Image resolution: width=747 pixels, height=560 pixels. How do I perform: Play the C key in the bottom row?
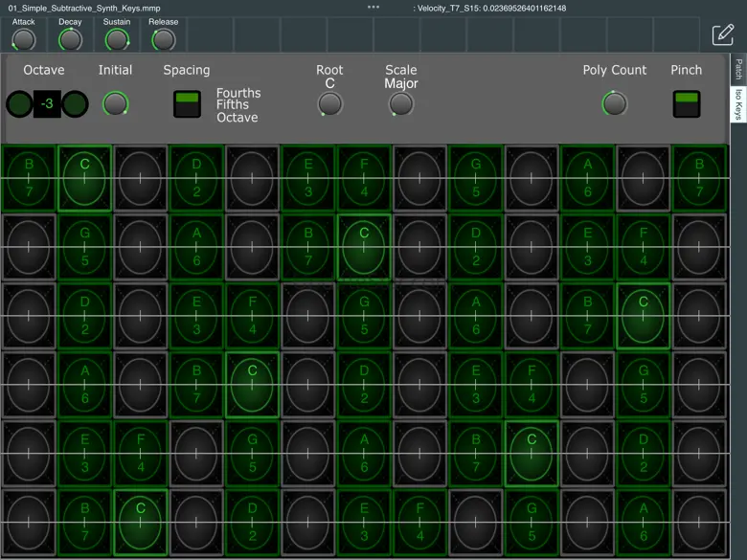point(140,523)
